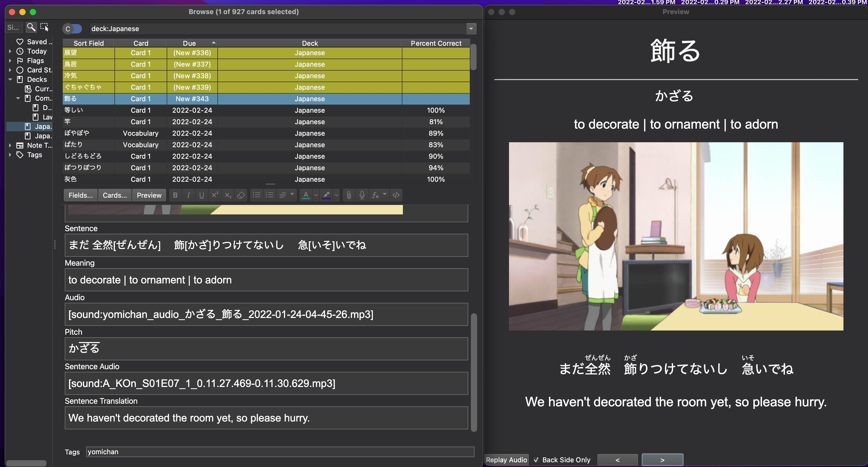868x467 pixels.
Task: Open the Cards... template editor
Action: (114, 195)
